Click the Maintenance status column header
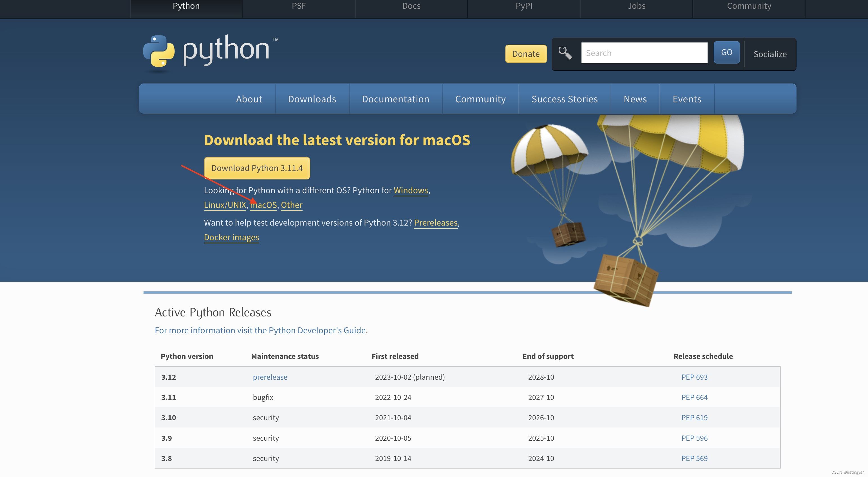Image resolution: width=868 pixels, height=477 pixels. tap(285, 356)
